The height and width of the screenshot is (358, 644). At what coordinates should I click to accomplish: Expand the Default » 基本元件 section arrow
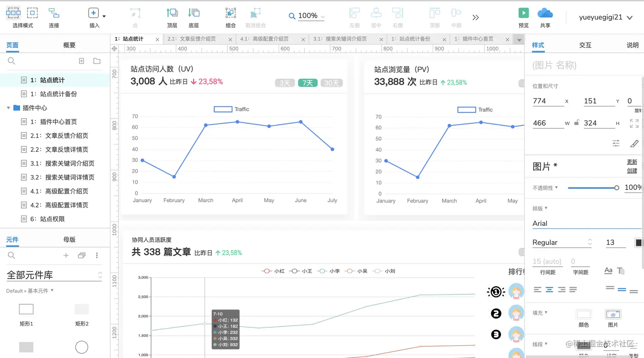click(x=52, y=290)
